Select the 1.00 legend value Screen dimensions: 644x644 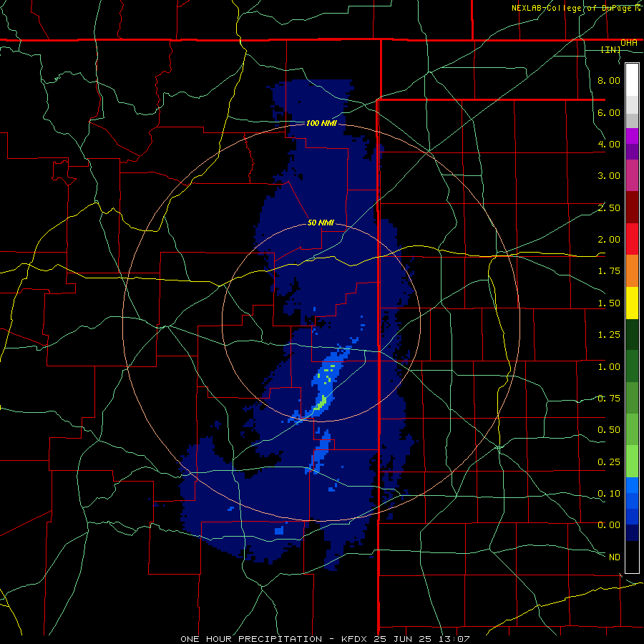coord(609,367)
